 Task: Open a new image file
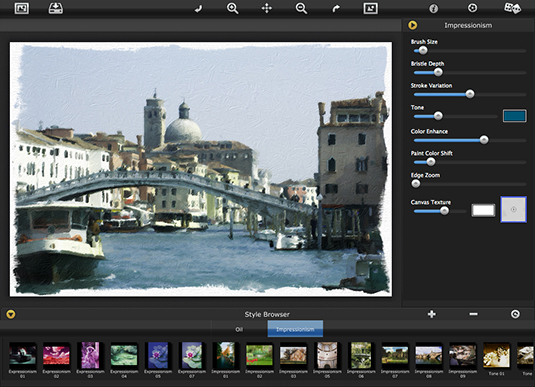pos(21,8)
